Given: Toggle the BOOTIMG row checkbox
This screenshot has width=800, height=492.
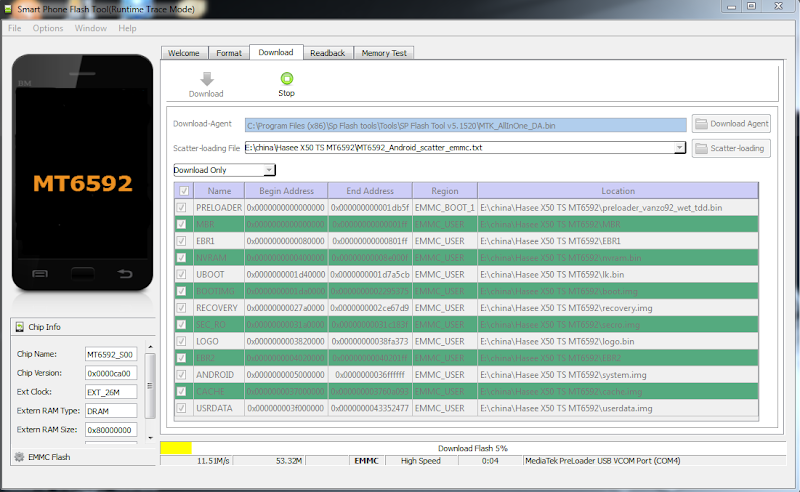Looking at the screenshot, I should click(x=181, y=291).
